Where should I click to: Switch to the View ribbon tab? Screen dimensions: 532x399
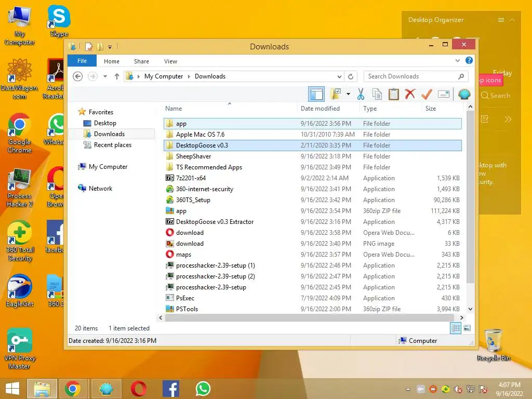click(170, 61)
